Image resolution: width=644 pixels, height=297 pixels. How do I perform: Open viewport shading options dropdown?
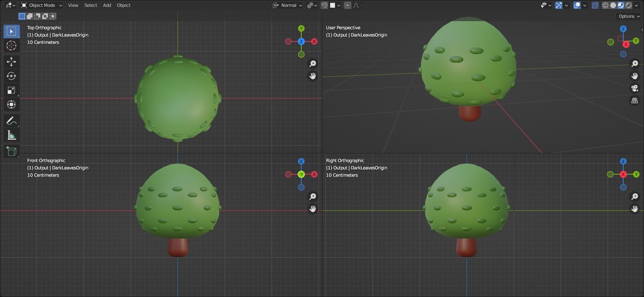pyautogui.click(x=638, y=5)
